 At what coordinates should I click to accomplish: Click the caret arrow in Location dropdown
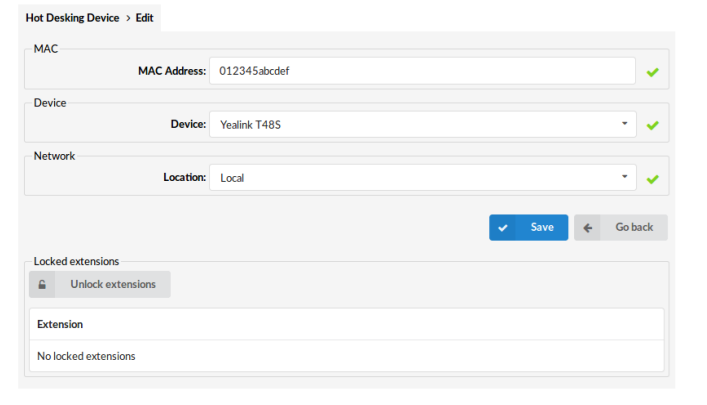pyautogui.click(x=624, y=177)
